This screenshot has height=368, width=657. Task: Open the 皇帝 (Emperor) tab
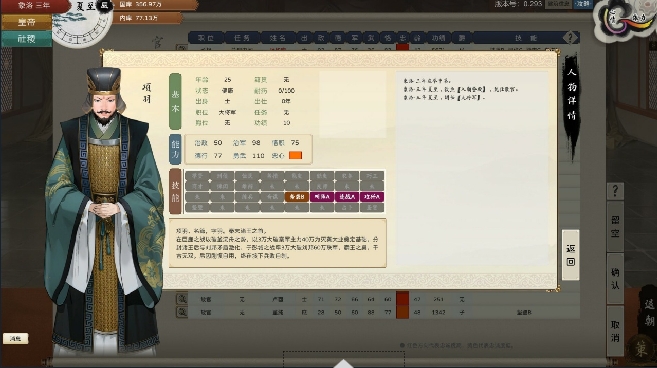[26, 22]
